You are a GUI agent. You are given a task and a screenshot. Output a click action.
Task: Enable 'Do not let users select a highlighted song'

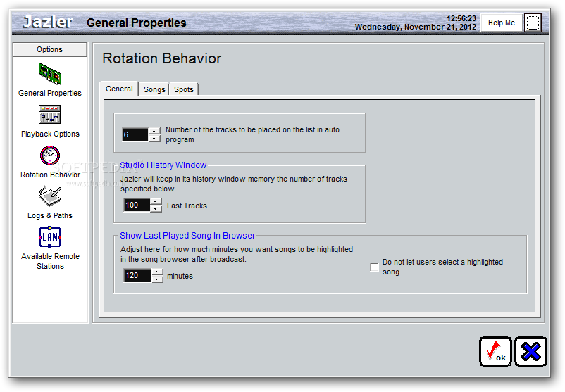[x=374, y=267]
